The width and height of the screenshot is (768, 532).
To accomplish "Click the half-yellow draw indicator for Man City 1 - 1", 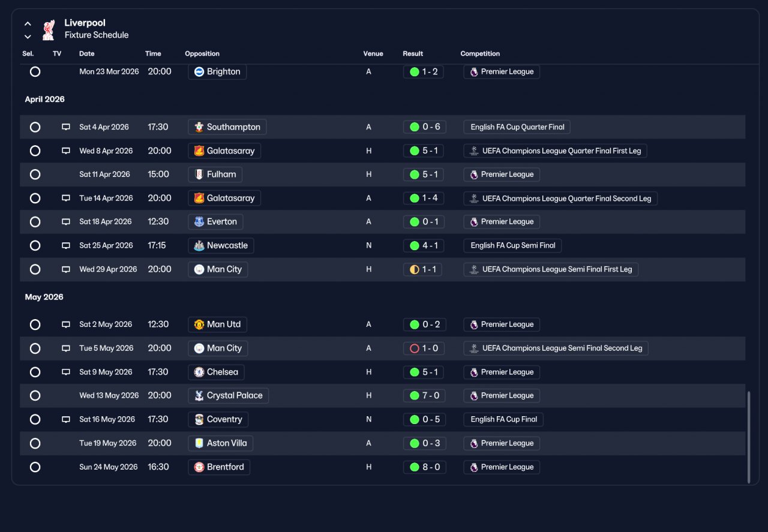I will pyautogui.click(x=414, y=270).
